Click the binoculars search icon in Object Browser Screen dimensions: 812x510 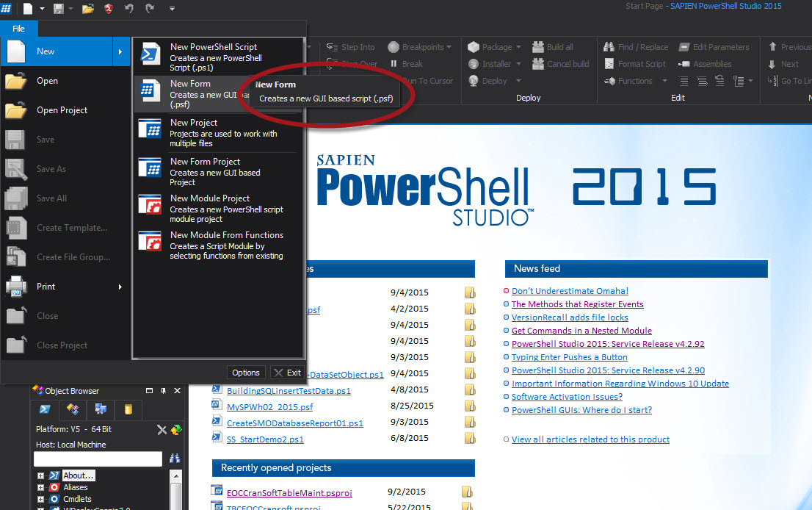click(x=175, y=458)
